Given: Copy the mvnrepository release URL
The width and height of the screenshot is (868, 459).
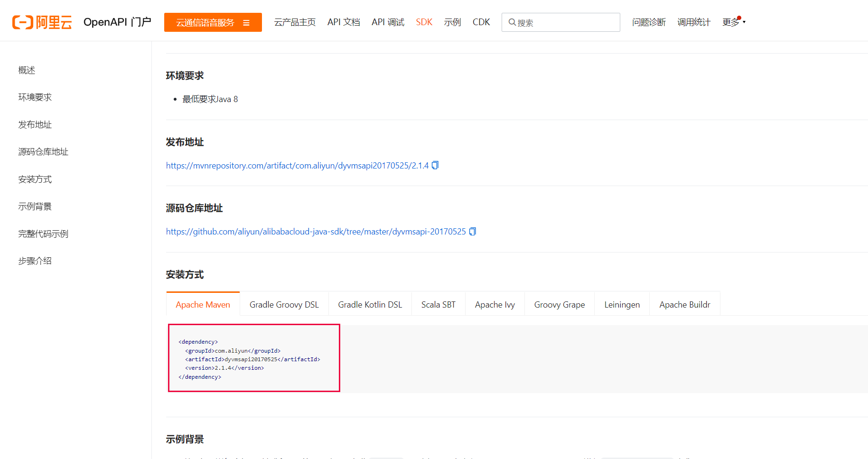Looking at the screenshot, I should coord(435,165).
